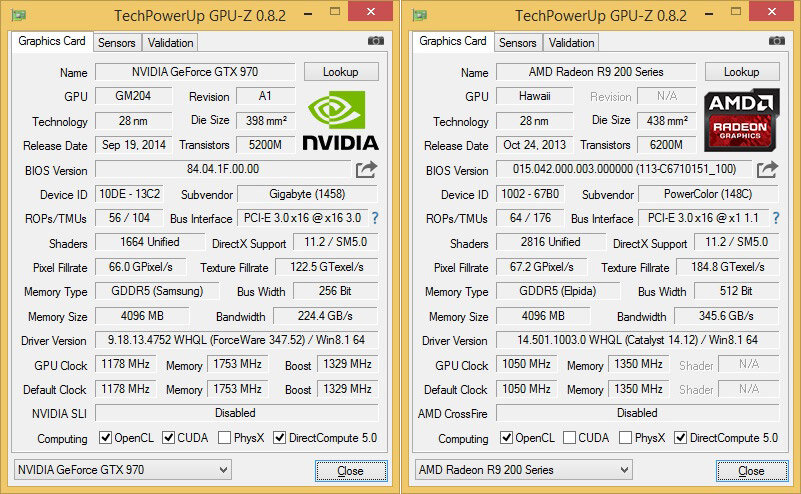Toggle DirectCompute 5.0 checkbox in the NVIDIA window
This screenshot has width=801, height=494.
(x=279, y=437)
